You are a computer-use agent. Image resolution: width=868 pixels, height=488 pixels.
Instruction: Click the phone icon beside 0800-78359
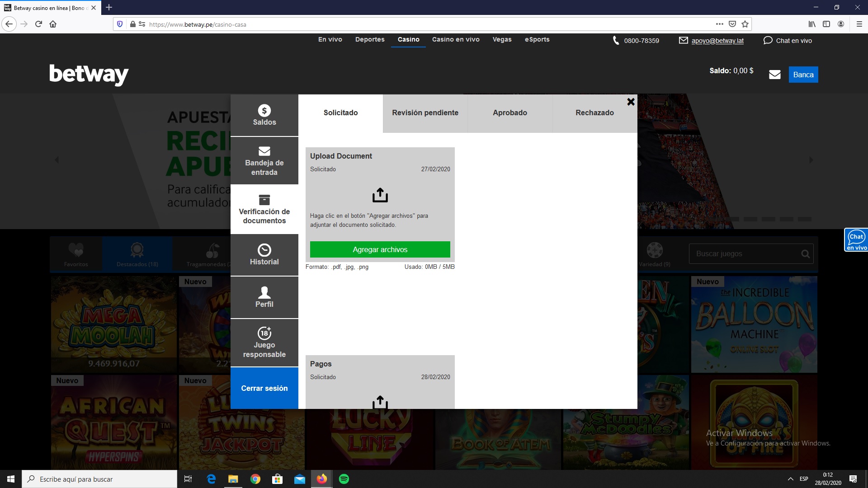[x=616, y=40]
